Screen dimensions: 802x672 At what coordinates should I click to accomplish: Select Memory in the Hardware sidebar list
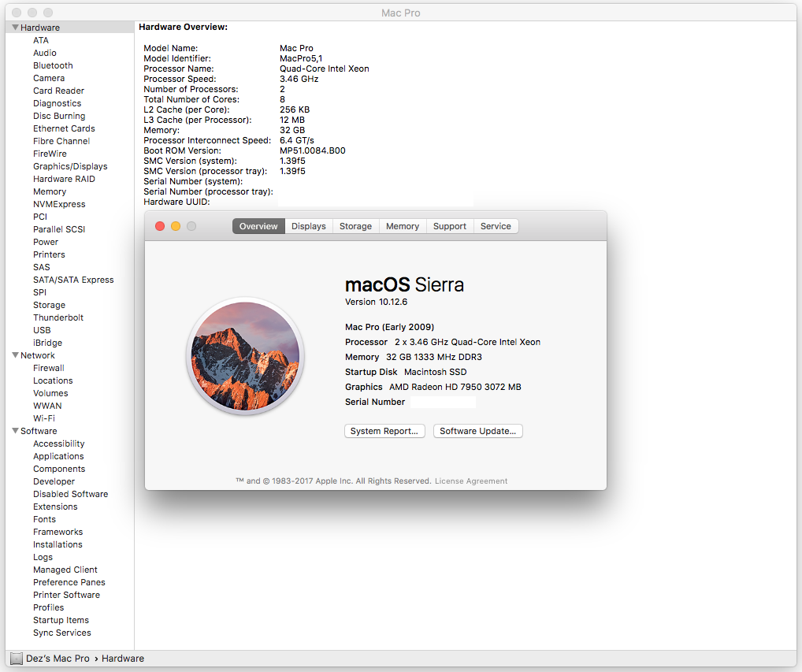pos(50,191)
